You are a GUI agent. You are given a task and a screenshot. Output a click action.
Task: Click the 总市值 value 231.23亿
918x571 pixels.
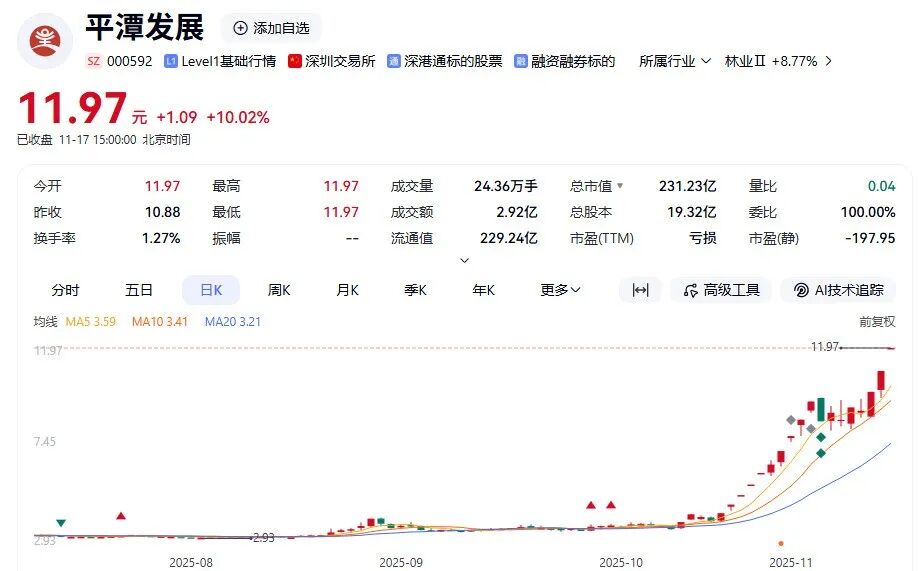pos(687,186)
